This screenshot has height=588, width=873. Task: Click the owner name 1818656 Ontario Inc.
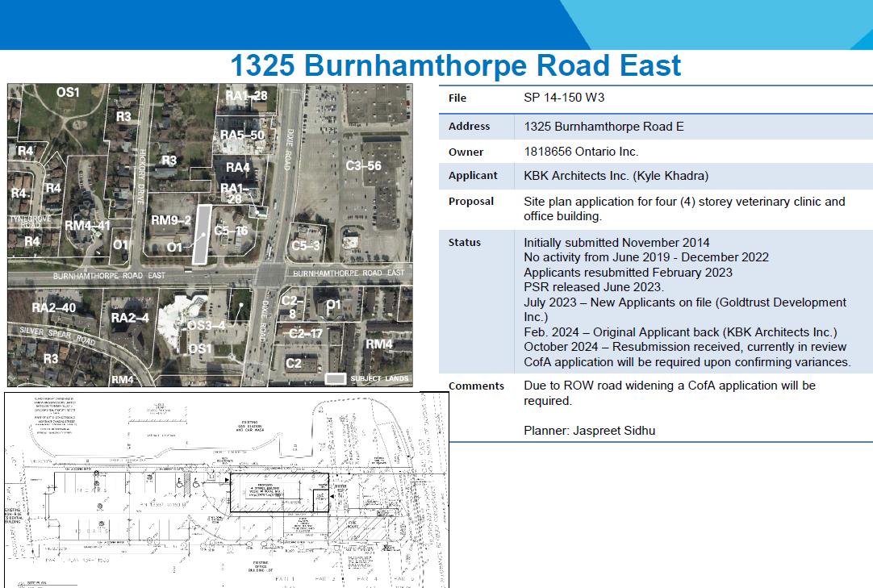pyautogui.click(x=581, y=152)
